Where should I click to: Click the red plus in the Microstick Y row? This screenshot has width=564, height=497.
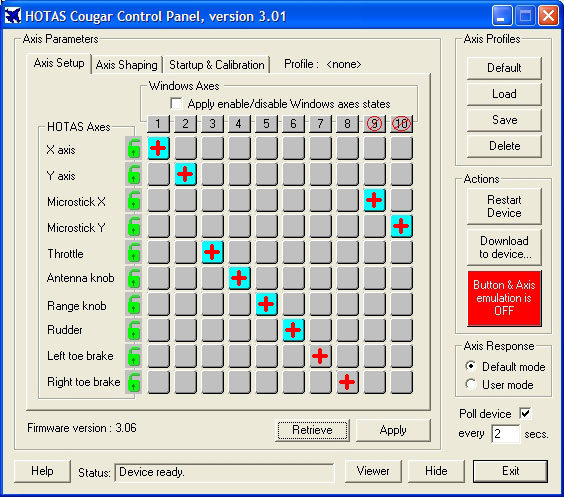pyautogui.click(x=401, y=226)
